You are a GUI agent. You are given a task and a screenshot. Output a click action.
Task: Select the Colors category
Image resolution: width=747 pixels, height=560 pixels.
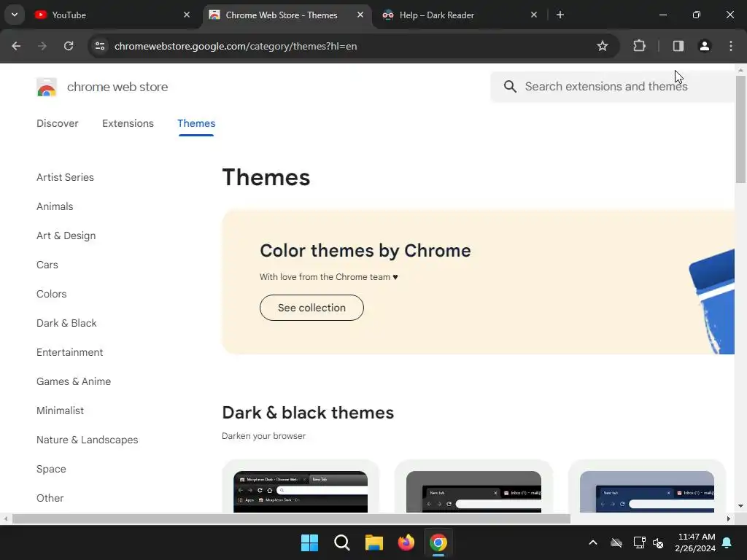pyautogui.click(x=52, y=294)
